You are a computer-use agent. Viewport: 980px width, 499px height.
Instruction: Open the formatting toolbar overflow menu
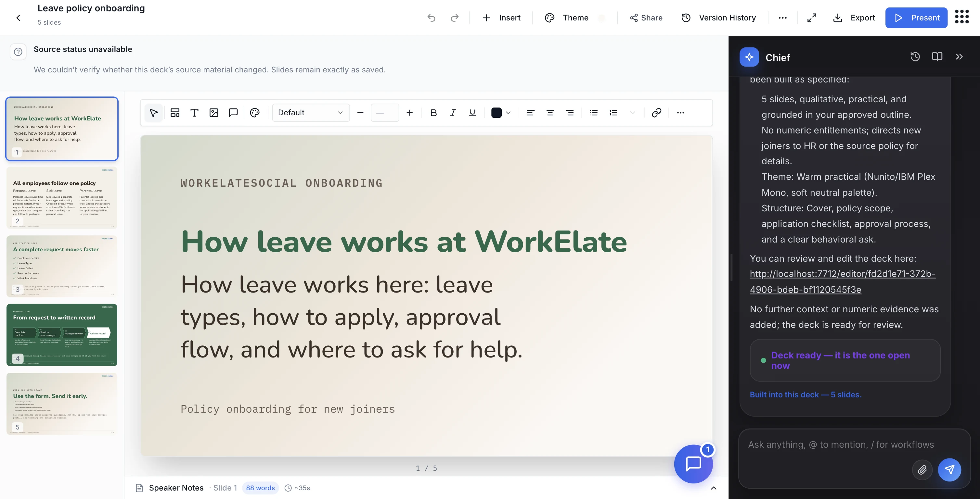[x=681, y=112]
